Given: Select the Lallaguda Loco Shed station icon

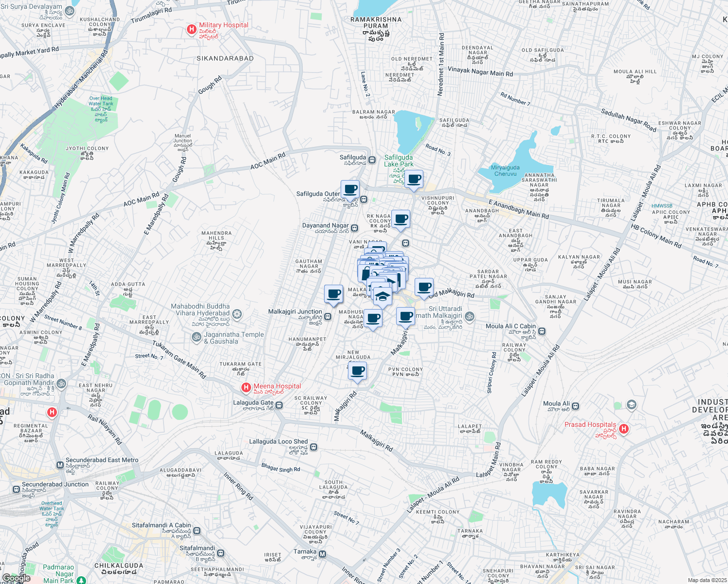Looking at the screenshot, I should point(314,447).
